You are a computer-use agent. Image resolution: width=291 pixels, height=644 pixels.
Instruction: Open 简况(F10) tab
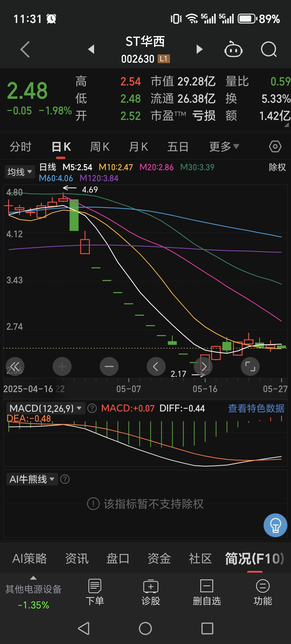click(255, 558)
